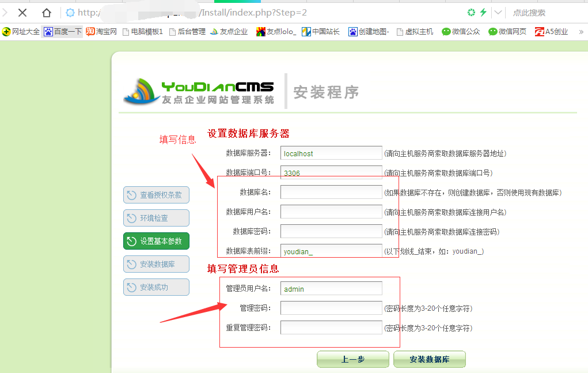Image resolution: width=588 pixels, height=373 pixels.
Task: Open the address bar dropdown arrow
Action: tap(498, 12)
